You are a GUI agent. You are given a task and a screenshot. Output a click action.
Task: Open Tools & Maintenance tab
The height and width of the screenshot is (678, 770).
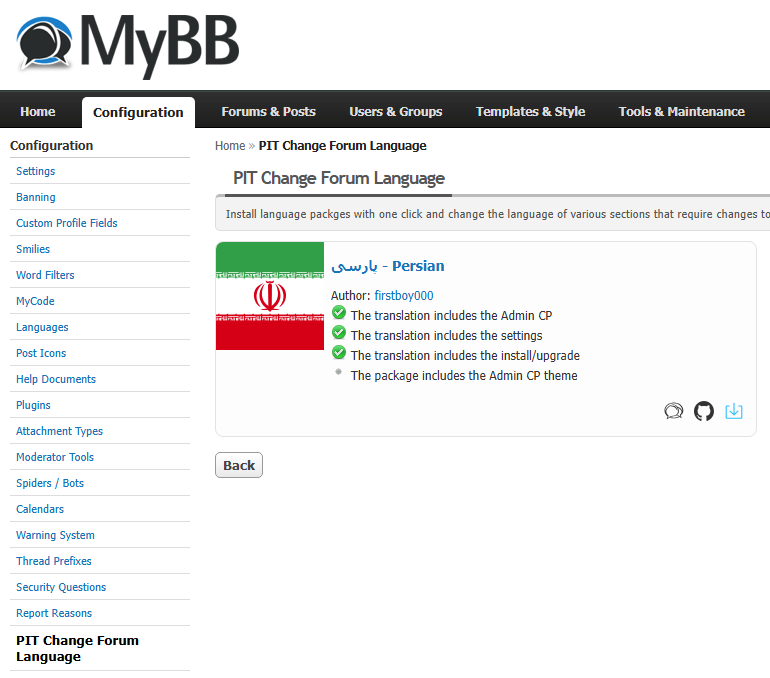(681, 111)
